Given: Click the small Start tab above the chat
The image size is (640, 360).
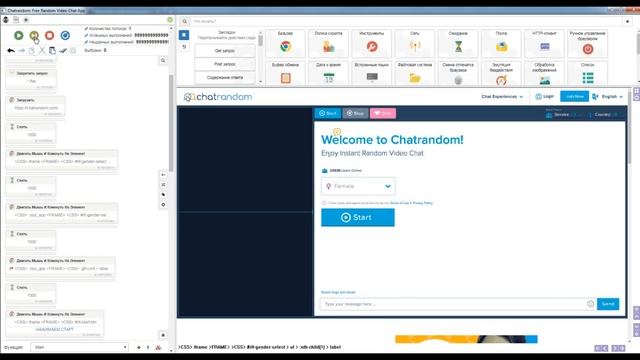Looking at the screenshot, I should (328, 113).
